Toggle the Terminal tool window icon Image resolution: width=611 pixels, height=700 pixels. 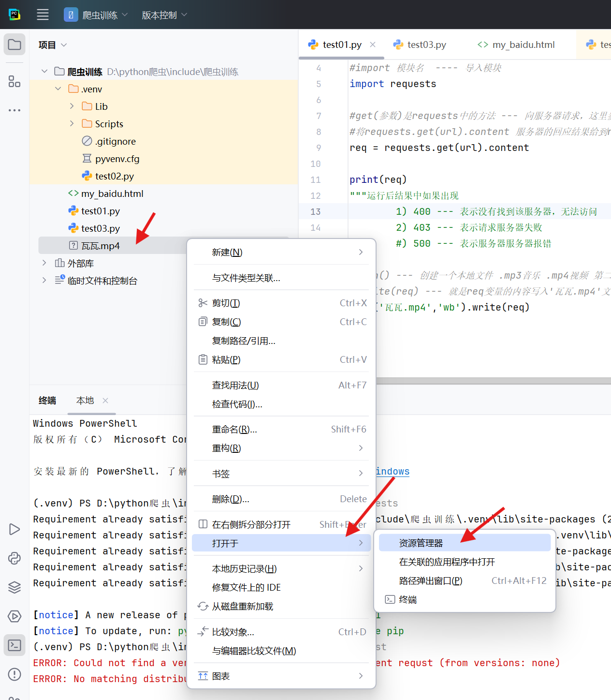tap(15, 645)
